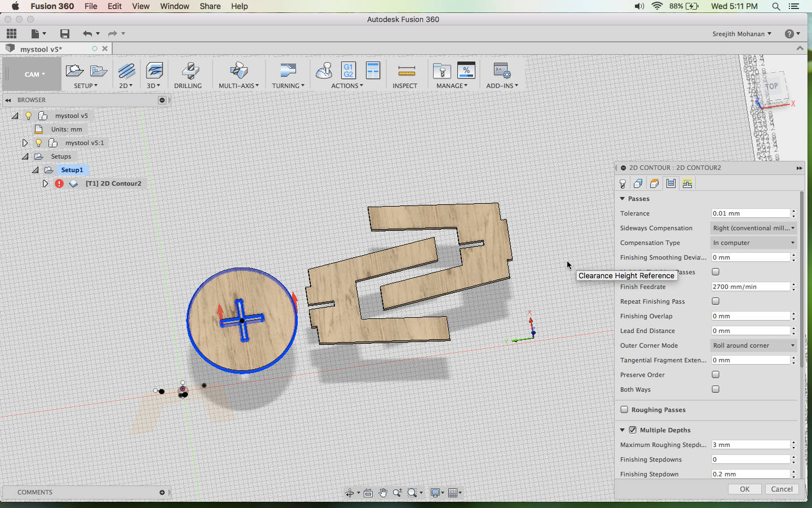Click the New Folder icon in Setup group

(x=99, y=71)
